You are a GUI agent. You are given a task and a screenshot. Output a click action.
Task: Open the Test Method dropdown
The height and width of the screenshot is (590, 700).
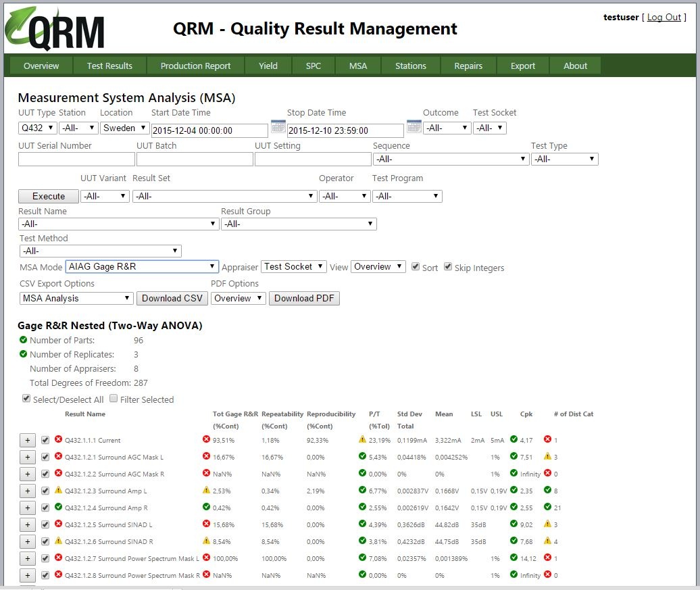(x=101, y=251)
